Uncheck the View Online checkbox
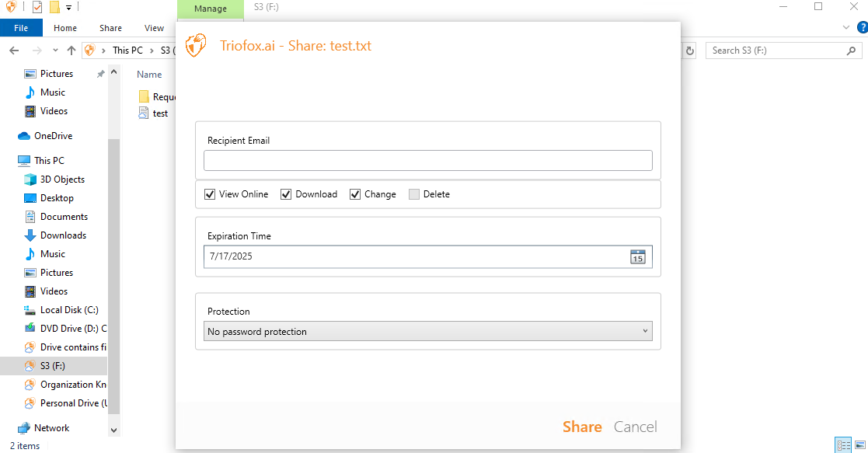This screenshot has width=868, height=453. (x=210, y=194)
